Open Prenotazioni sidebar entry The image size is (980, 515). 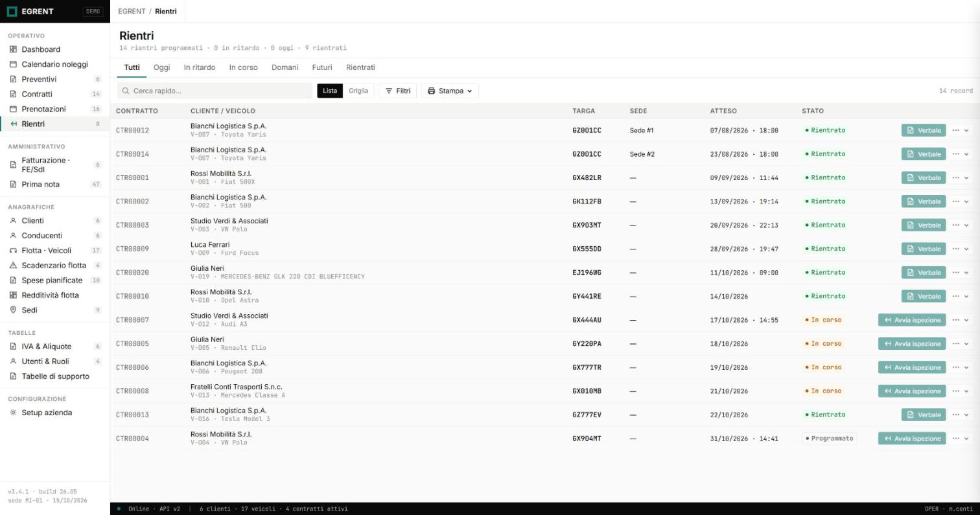tap(54, 109)
